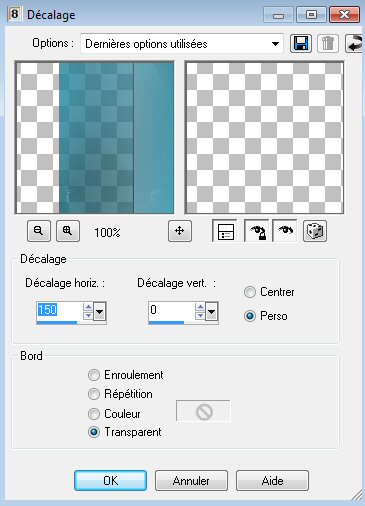Expand the Décalage vert. value dropdown arrow
Image resolution: width=365 pixels, height=506 pixels.
point(212,312)
